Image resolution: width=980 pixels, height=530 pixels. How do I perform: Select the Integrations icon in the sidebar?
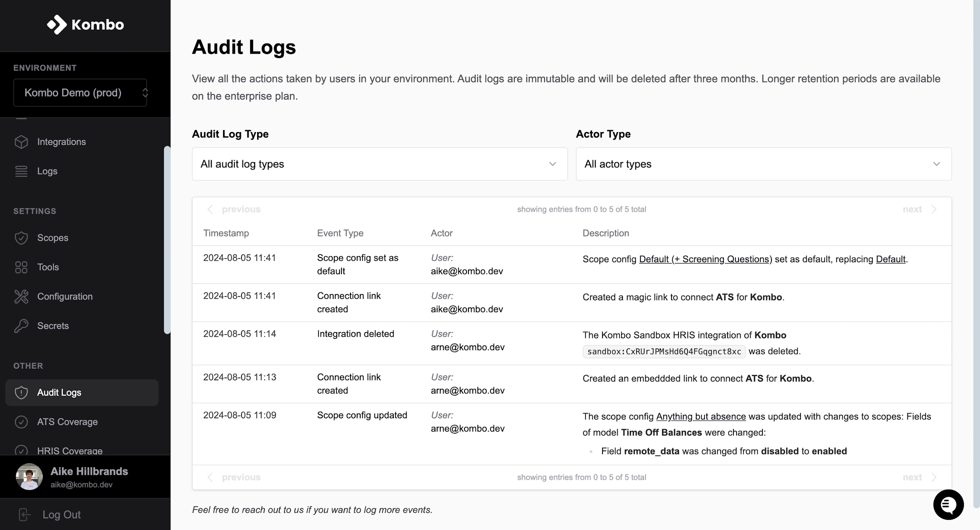(x=21, y=142)
